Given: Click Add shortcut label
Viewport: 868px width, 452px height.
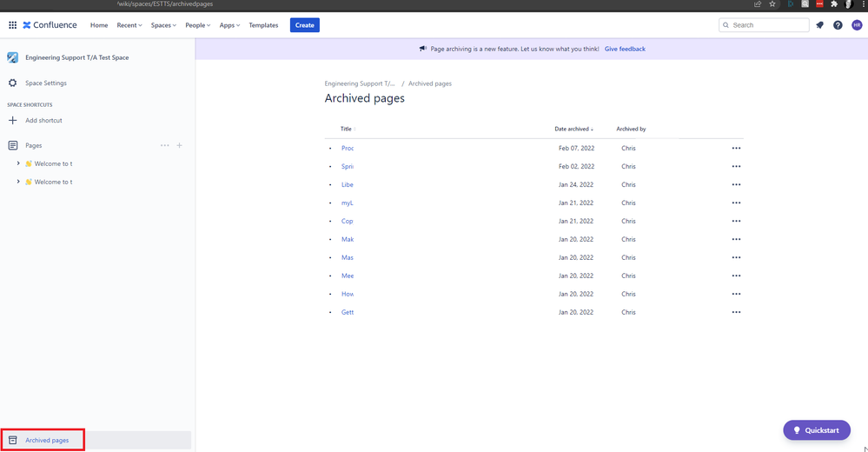Looking at the screenshot, I should click(43, 120).
